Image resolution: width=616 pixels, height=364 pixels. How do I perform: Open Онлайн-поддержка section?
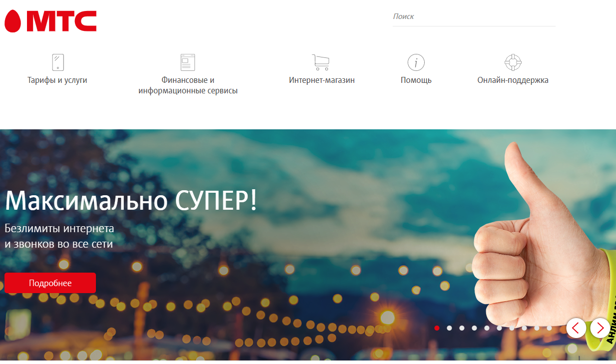click(x=513, y=80)
